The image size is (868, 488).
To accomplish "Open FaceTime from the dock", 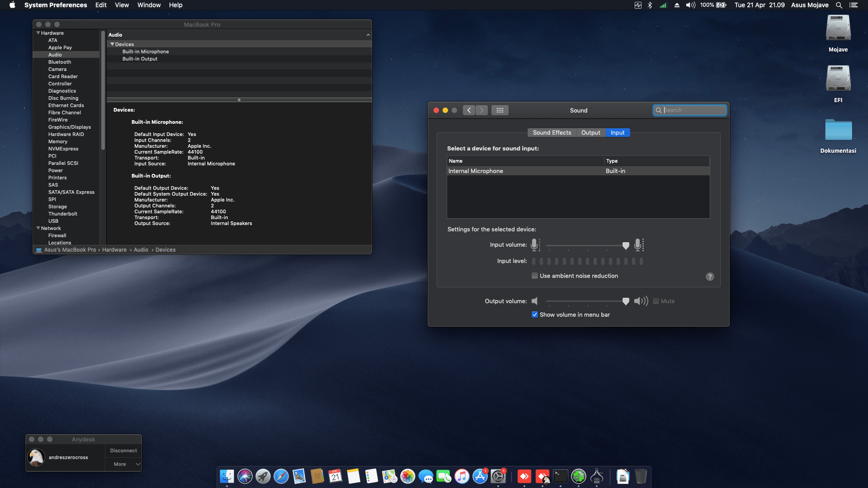I will (x=444, y=476).
